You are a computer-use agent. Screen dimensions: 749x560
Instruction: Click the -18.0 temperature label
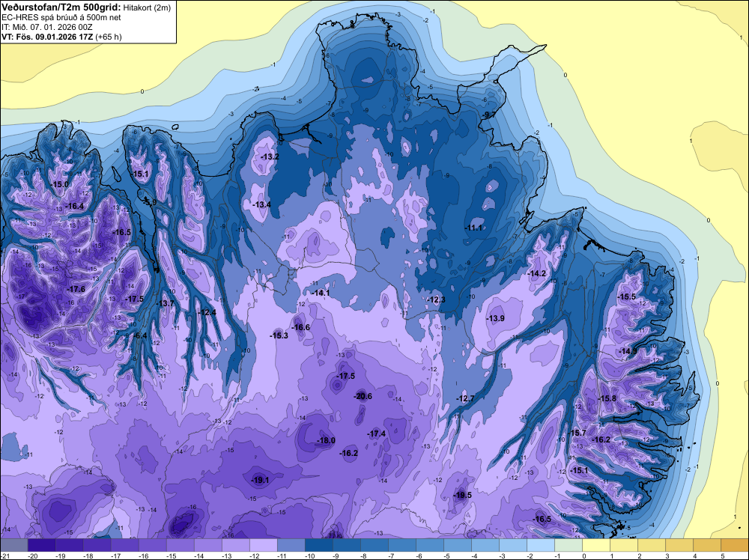pyautogui.click(x=327, y=441)
